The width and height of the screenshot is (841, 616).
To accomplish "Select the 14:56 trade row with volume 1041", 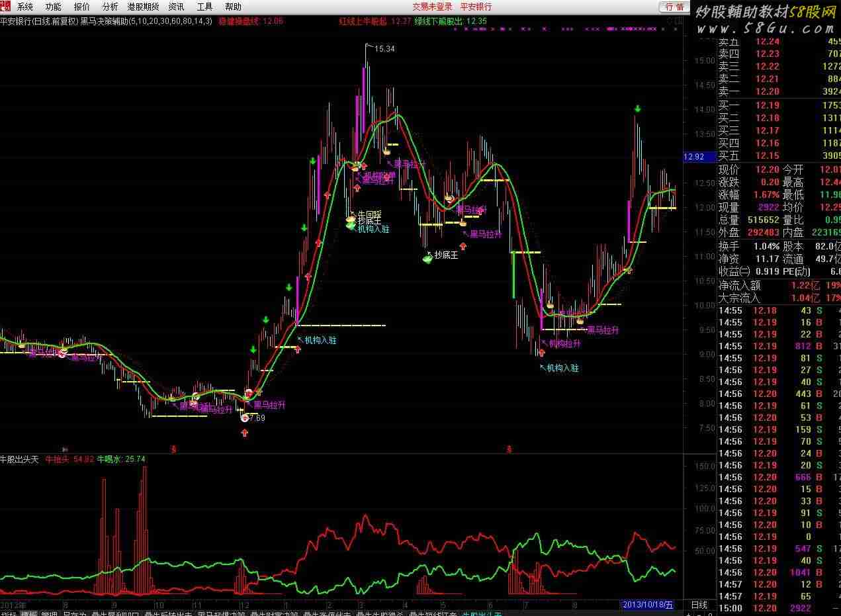I will tap(779, 572).
